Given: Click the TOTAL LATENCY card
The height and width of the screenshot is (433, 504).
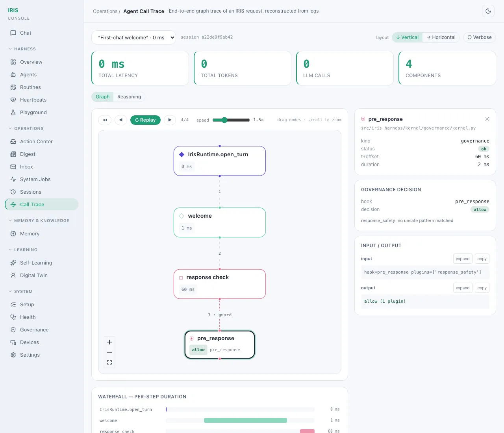Looking at the screenshot, I should (140, 68).
